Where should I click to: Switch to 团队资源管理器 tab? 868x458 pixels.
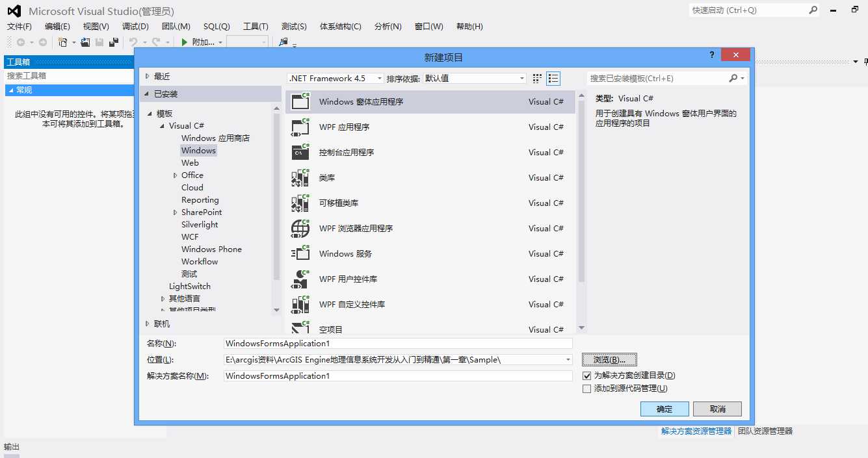pyautogui.click(x=765, y=431)
